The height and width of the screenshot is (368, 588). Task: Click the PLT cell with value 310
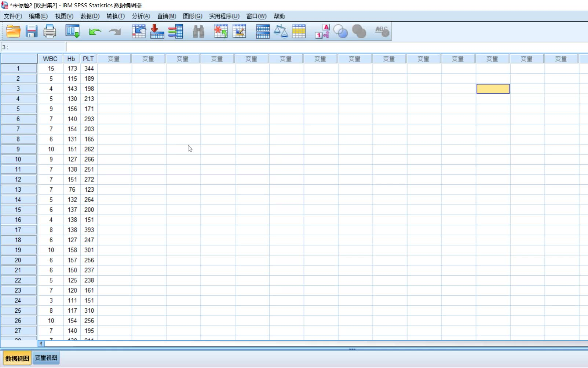click(88, 310)
